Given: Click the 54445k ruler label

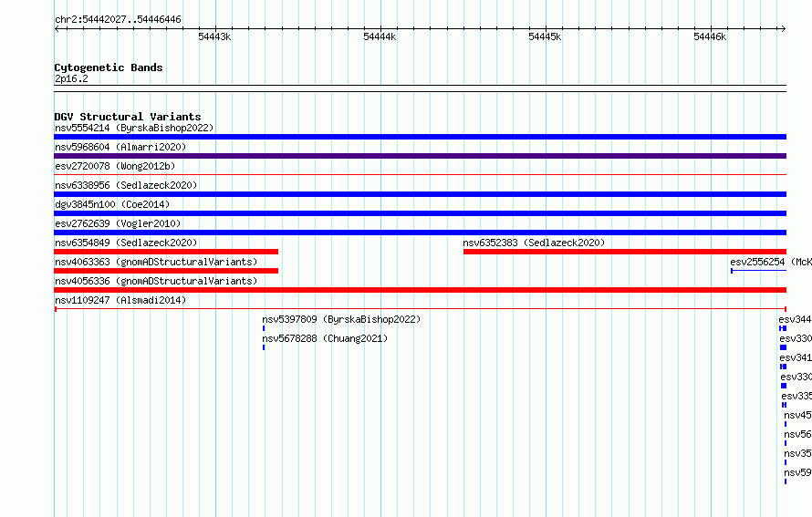Looking at the screenshot, I should 545,36.
